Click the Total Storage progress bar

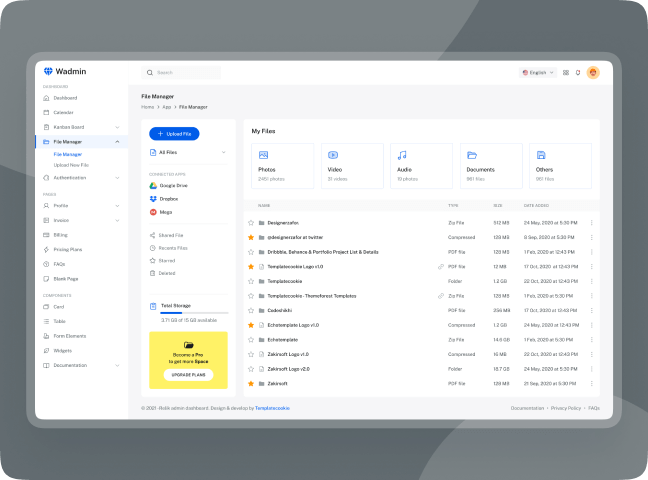point(194,313)
